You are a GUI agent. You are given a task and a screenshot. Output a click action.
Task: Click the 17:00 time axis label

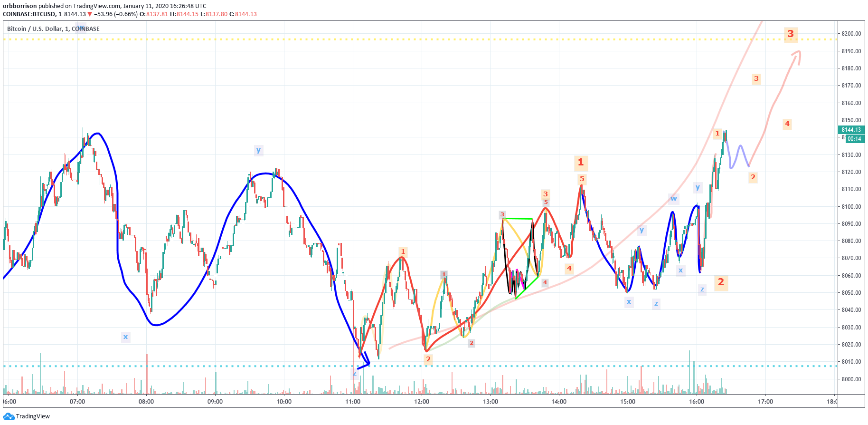765,402
